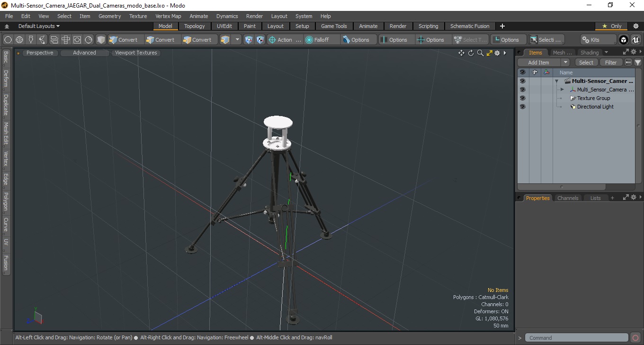This screenshot has height=345, width=644.
Task: Click the Filter button in Items panel
Action: pyautogui.click(x=611, y=63)
